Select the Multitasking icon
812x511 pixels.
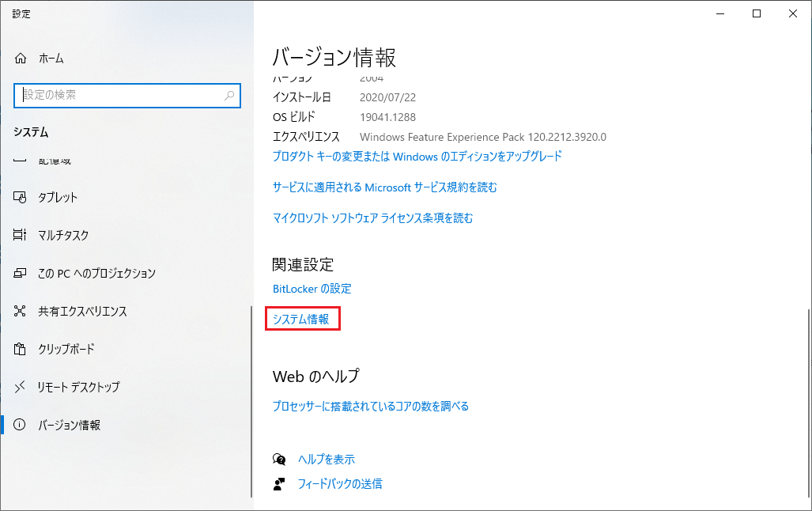21,236
